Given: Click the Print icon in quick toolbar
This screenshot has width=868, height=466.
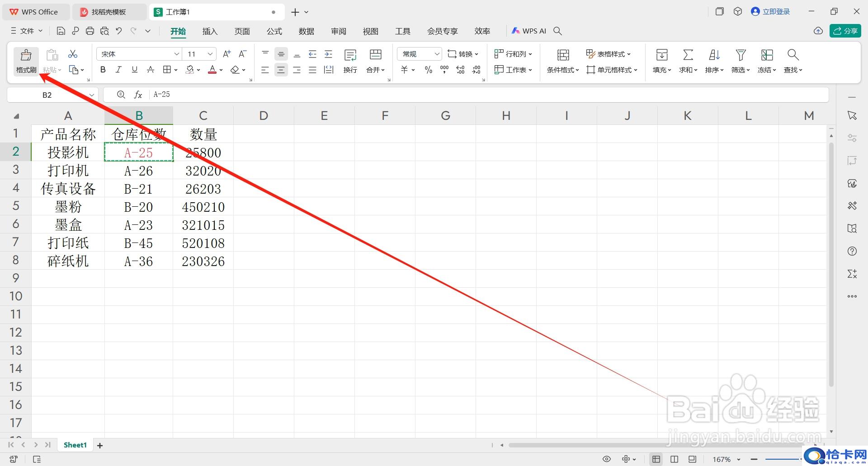Looking at the screenshot, I should [x=90, y=31].
